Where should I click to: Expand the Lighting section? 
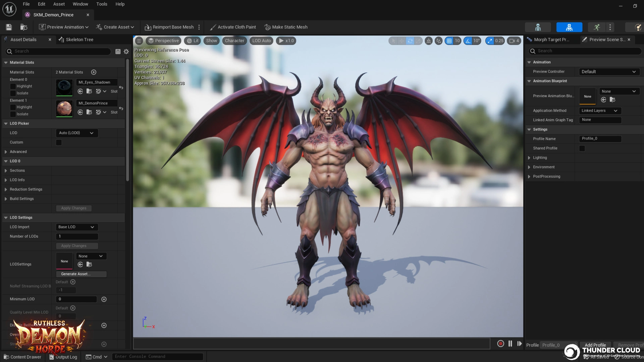click(529, 158)
